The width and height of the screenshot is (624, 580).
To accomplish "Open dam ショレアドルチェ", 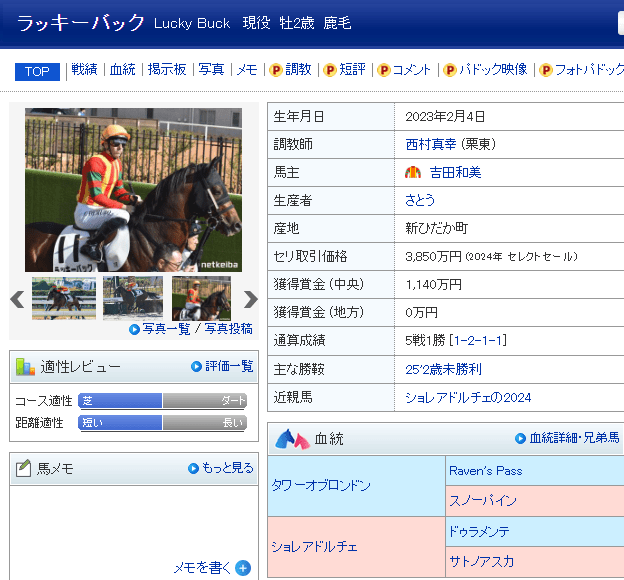I will (x=314, y=547).
